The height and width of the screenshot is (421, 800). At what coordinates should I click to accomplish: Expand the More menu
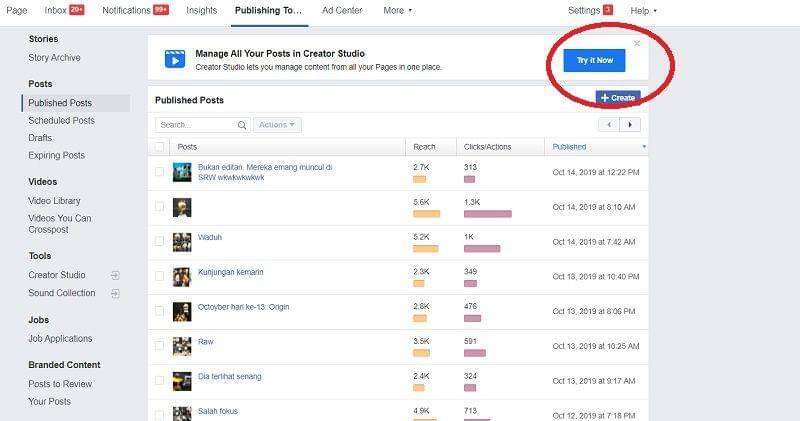pyautogui.click(x=397, y=10)
